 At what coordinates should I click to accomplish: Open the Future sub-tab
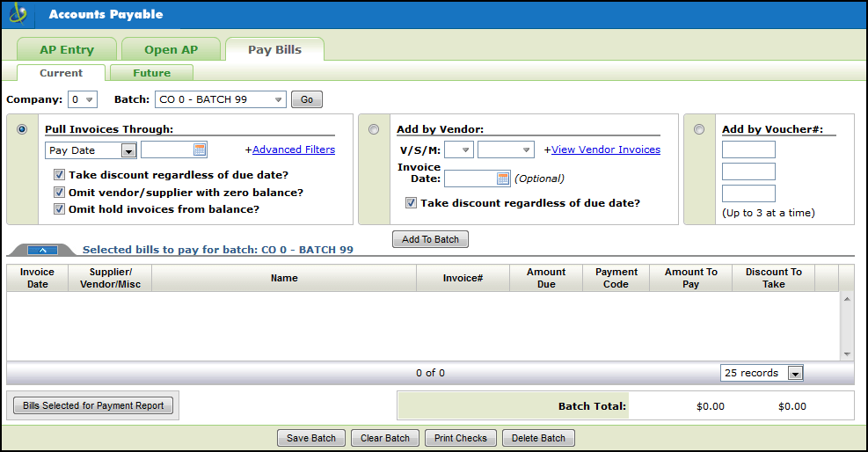pos(151,73)
